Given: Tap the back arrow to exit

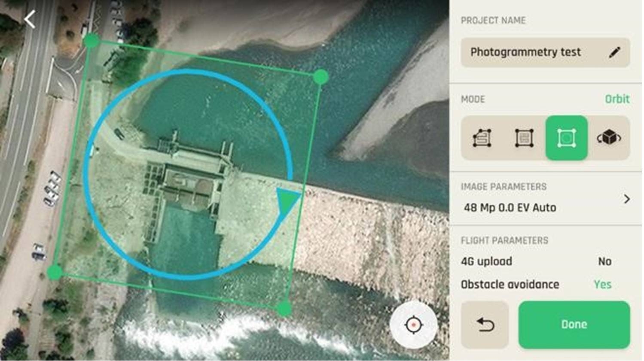Looking at the screenshot, I should [x=30, y=20].
